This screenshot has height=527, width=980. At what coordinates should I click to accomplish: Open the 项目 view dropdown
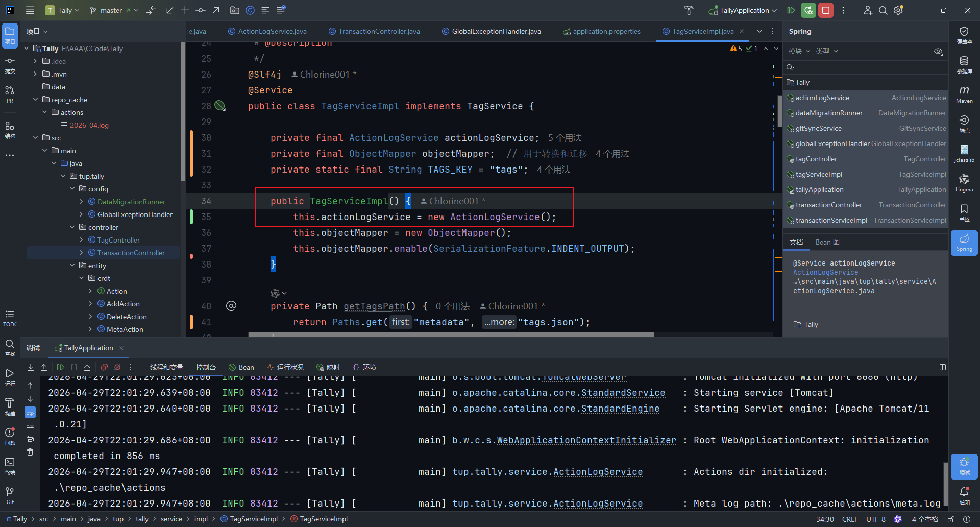[37, 31]
